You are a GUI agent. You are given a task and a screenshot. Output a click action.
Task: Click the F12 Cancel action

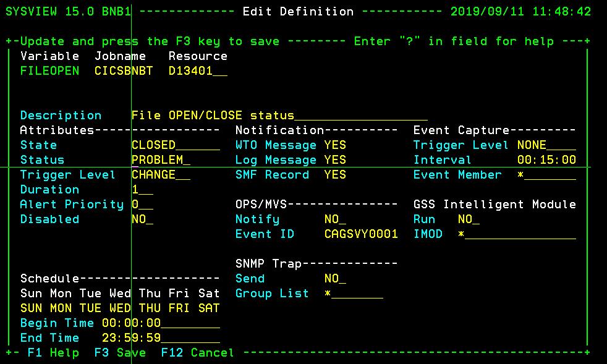[x=197, y=352]
